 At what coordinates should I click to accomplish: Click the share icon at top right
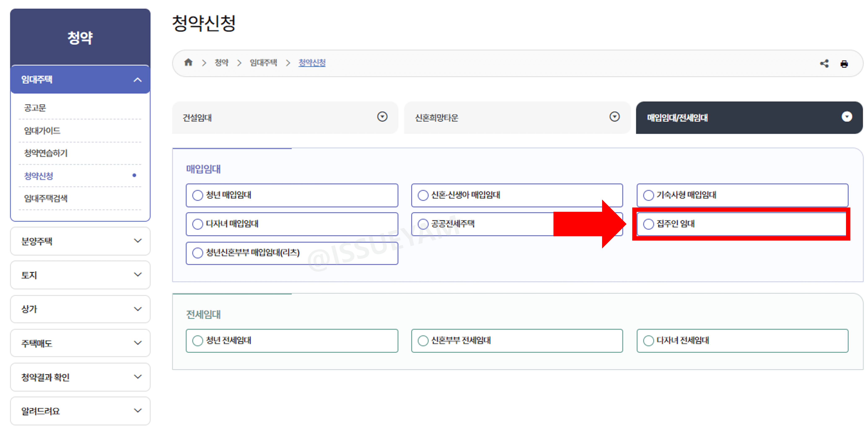[825, 63]
